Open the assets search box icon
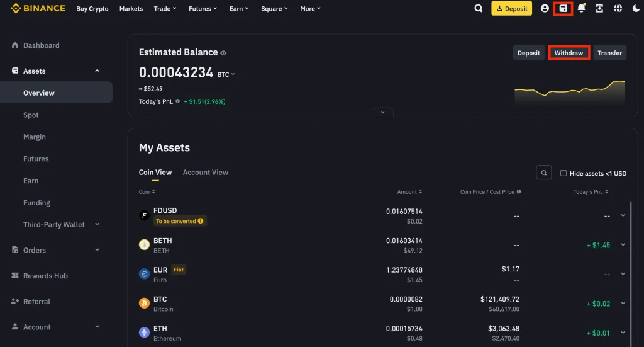The width and height of the screenshot is (644, 347). point(544,173)
